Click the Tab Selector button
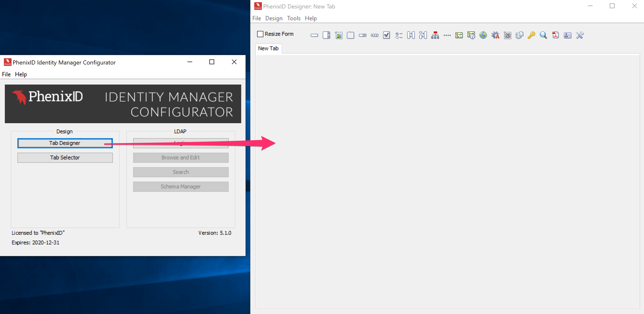Screen dimensions: 644x314 pyautogui.click(x=65, y=158)
